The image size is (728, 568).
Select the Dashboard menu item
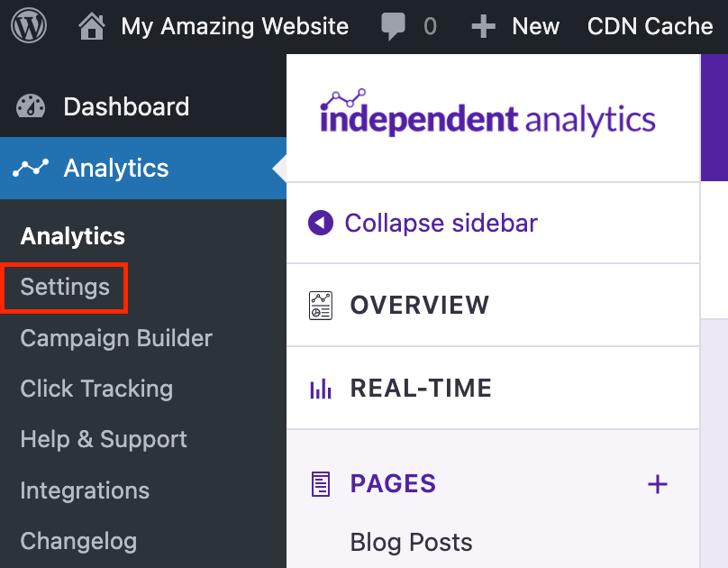tap(126, 105)
